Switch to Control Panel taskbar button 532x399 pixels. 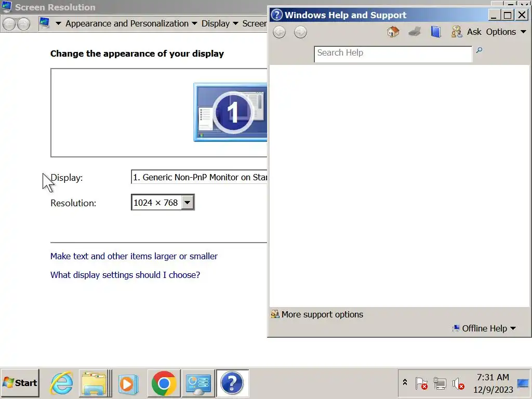pyautogui.click(x=198, y=383)
